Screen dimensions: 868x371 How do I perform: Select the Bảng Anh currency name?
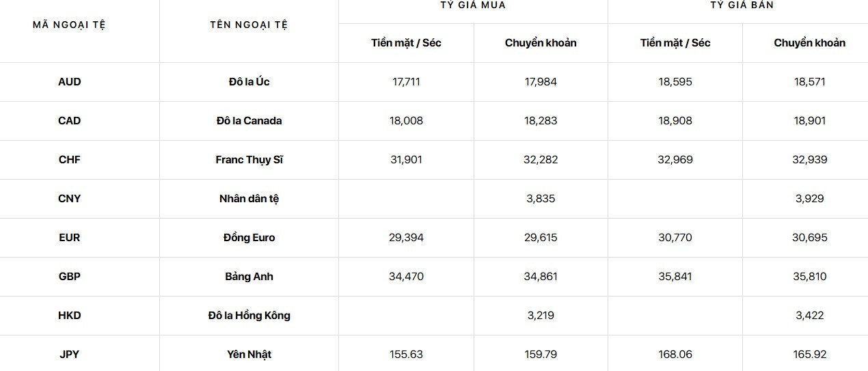point(249,277)
